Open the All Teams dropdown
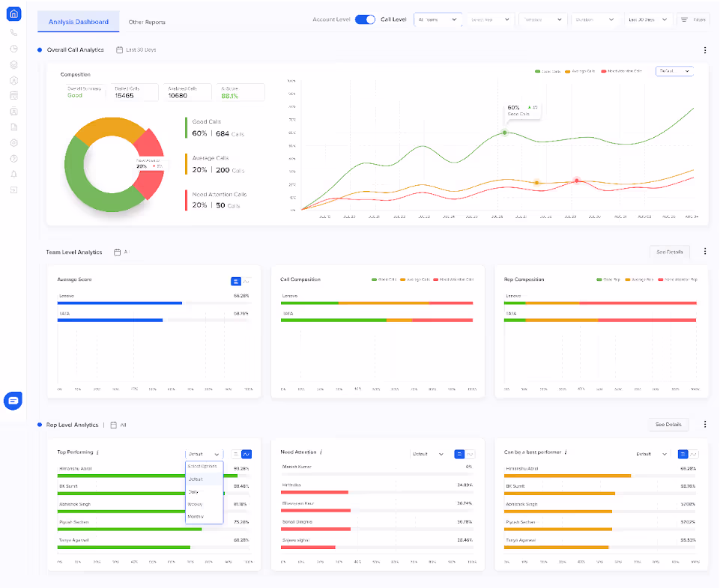 tap(438, 19)
